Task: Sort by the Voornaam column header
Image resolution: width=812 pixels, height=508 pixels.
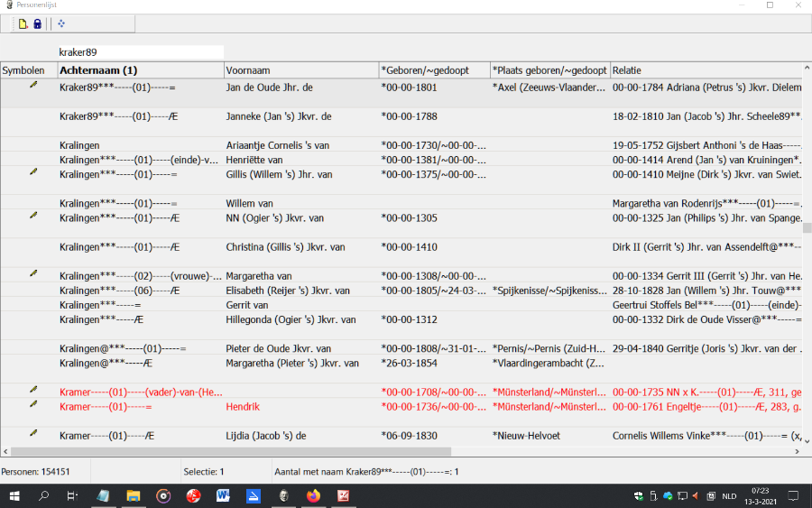Action: [300, 70]
